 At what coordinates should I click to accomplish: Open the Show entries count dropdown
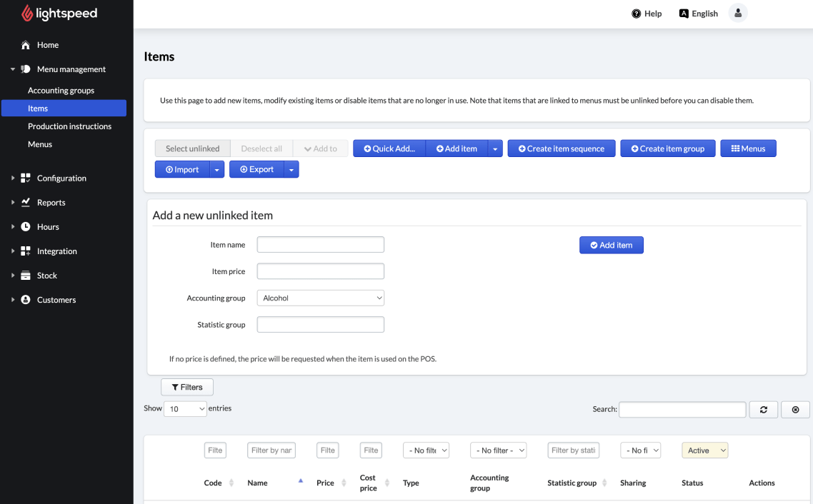[x=185, y=409]
